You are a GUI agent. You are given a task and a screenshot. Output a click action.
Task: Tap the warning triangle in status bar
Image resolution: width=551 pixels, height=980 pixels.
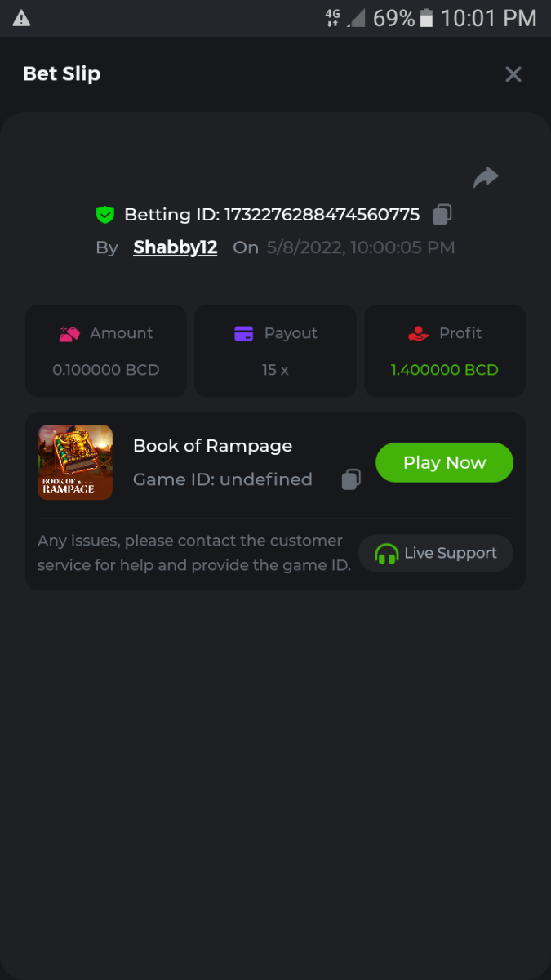(x=22, y=18)
